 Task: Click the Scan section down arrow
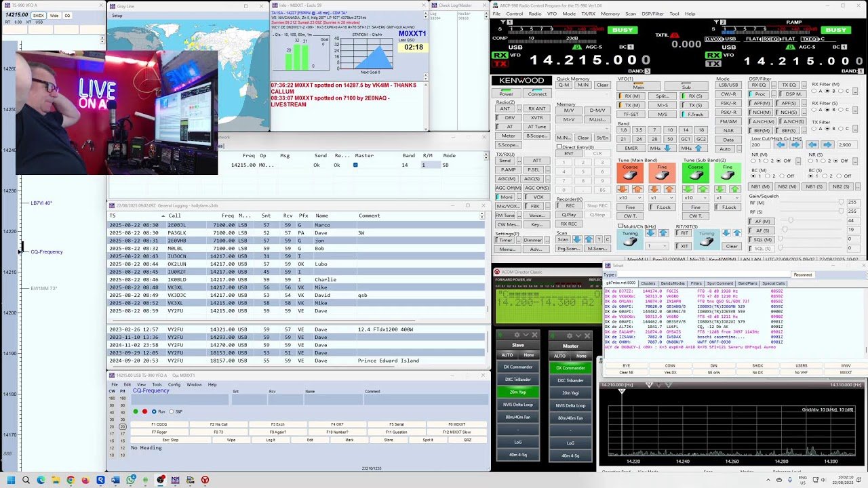point(577,239)
